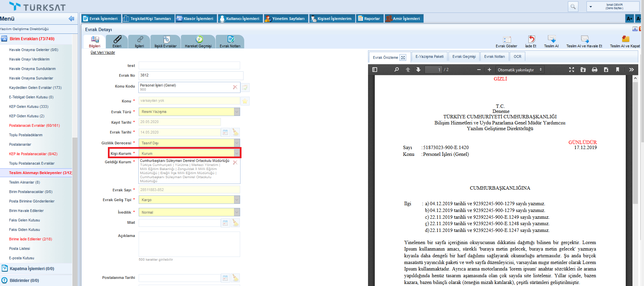Click the Teslim Al icon
The image size is (644, 286).
click(551, 40)
